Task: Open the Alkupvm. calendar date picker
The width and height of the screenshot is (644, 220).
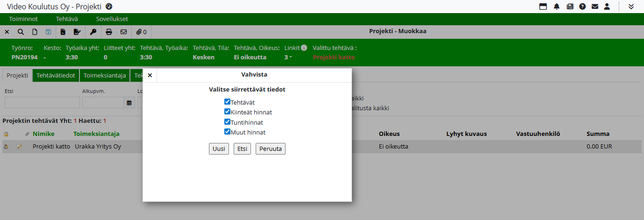Action: click(129, 103)
